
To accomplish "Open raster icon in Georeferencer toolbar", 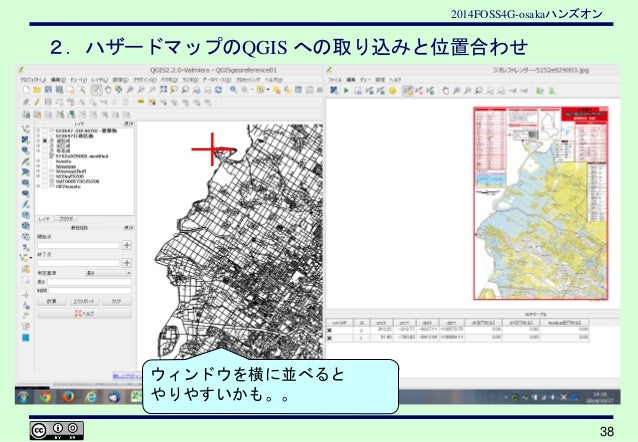I will pyautogui.click(x=334, y=90).
